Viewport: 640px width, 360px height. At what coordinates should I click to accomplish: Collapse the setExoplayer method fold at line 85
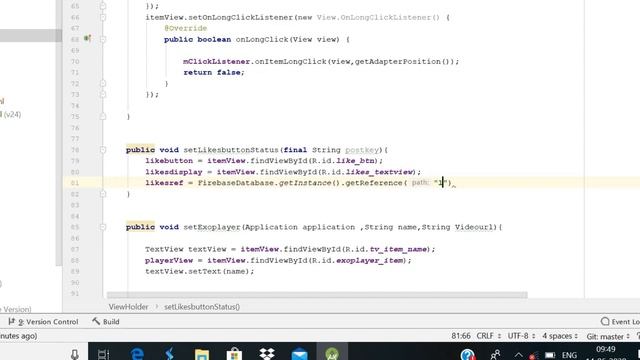[x=103, y=227]
